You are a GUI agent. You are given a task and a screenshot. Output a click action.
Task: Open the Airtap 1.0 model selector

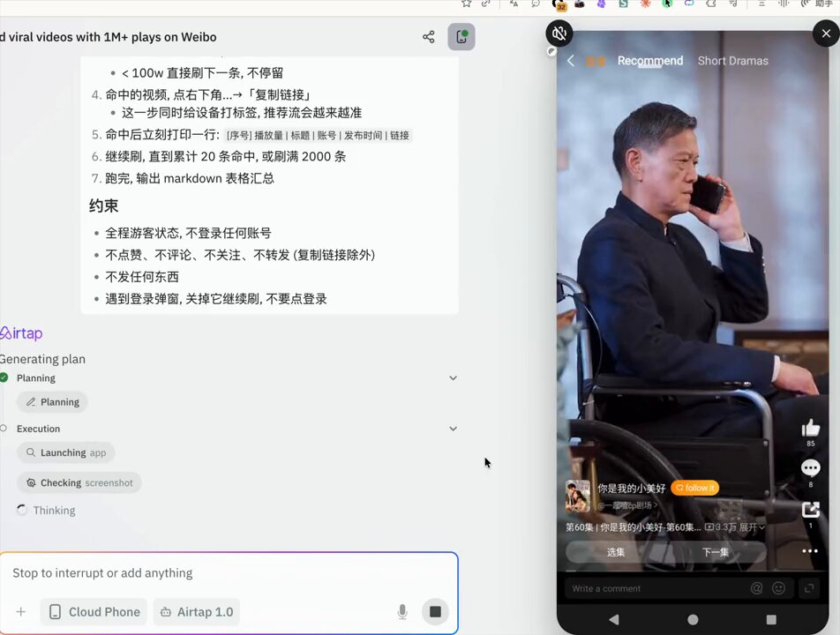click(197, 612)
